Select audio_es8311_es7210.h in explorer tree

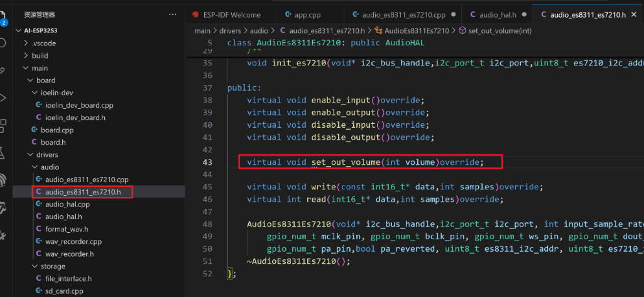point(83,192)
